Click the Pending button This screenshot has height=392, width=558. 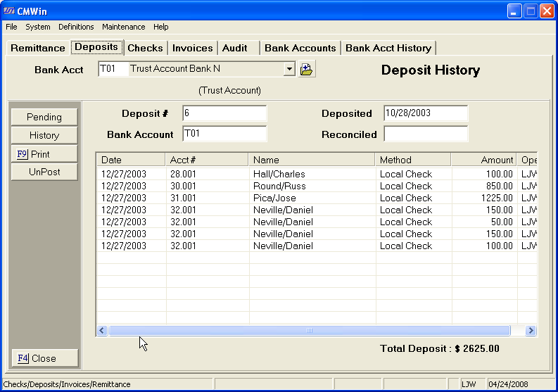point(44,117)
